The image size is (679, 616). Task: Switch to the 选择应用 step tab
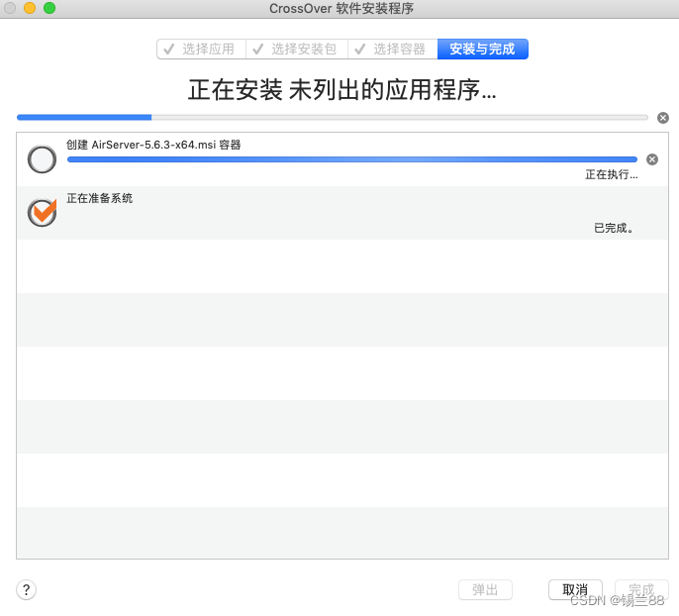pyautogui.click(x=201, y=49)
